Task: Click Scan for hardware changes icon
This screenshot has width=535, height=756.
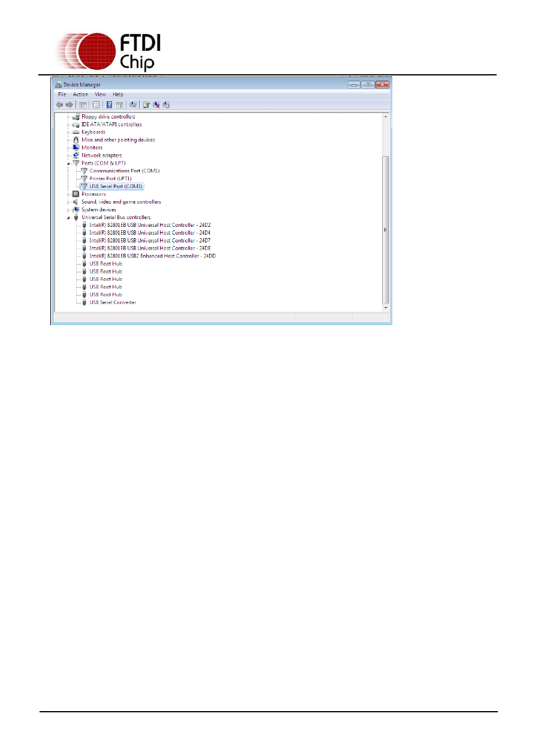Action: pyautogui.click(x=132, y=105)
